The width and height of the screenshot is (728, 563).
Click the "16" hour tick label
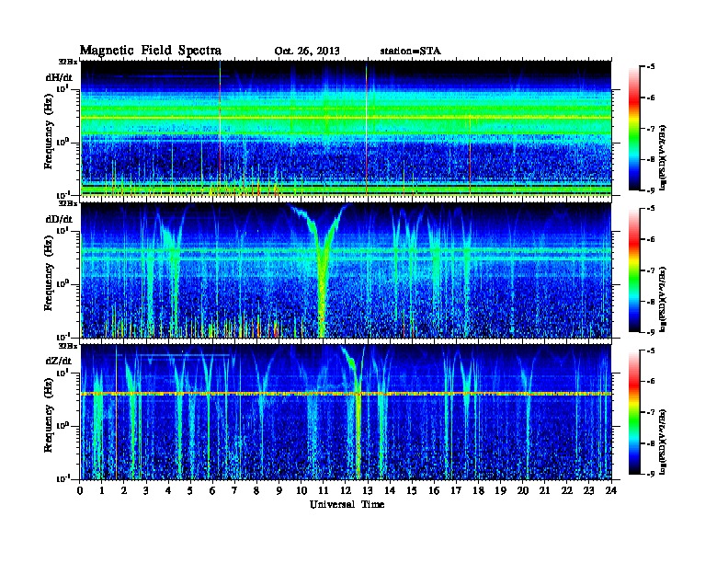click(x=434, y=490)
